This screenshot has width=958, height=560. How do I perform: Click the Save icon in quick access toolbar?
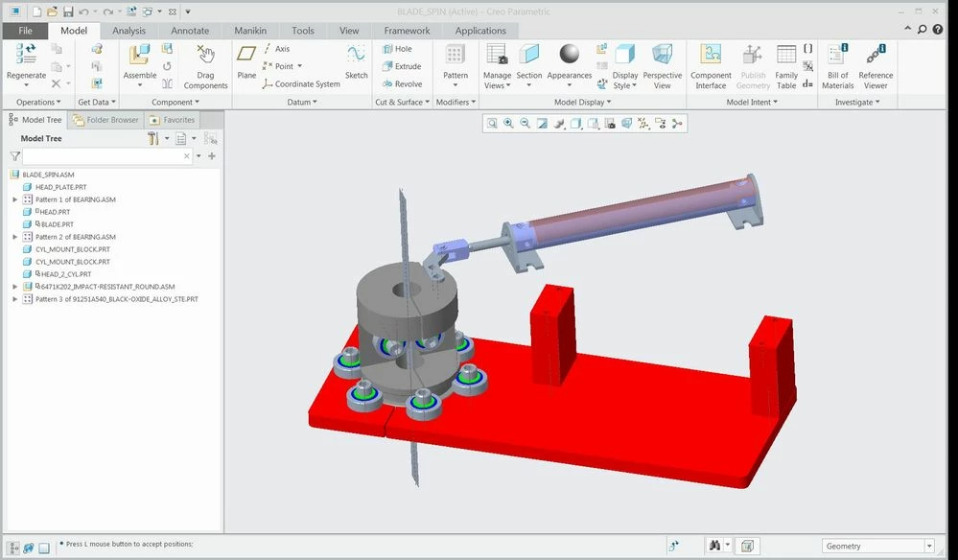click(x=68, y=12)
